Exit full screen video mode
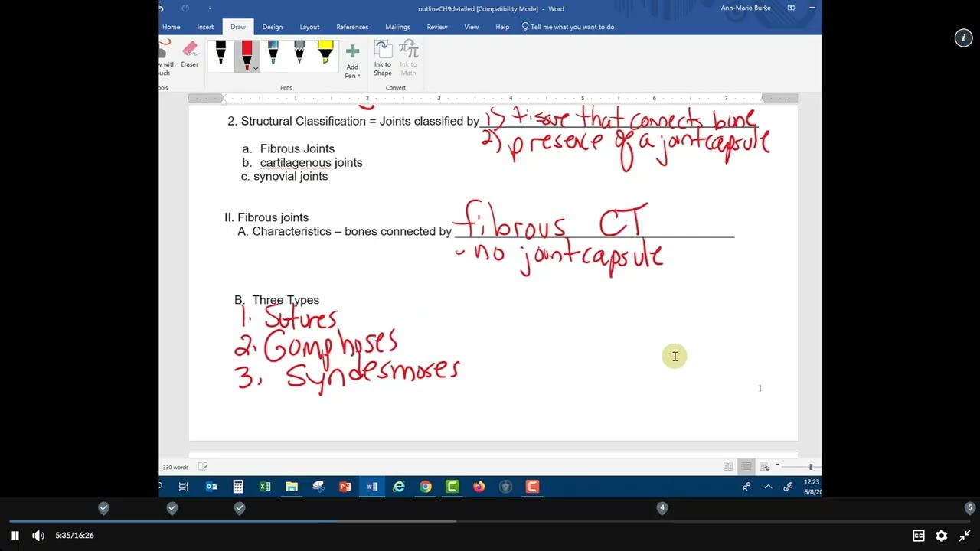Screen dimensions: 980x551 pos(965,536)
